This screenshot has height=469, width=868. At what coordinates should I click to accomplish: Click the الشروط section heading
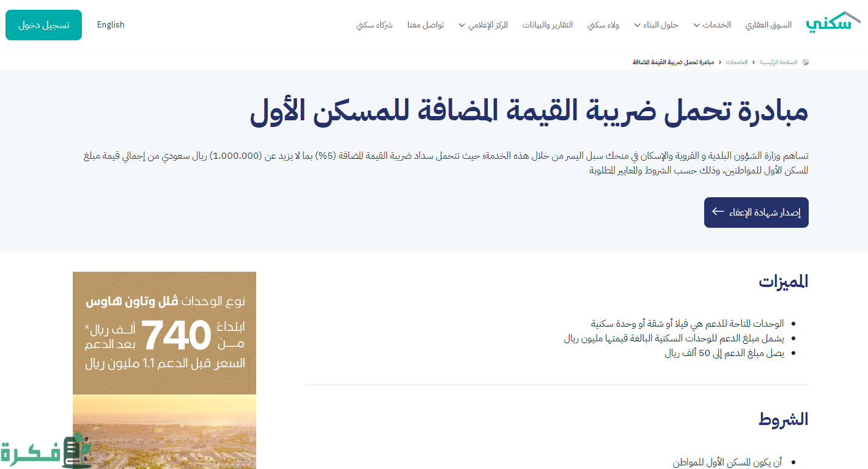[x=784, y=420]
